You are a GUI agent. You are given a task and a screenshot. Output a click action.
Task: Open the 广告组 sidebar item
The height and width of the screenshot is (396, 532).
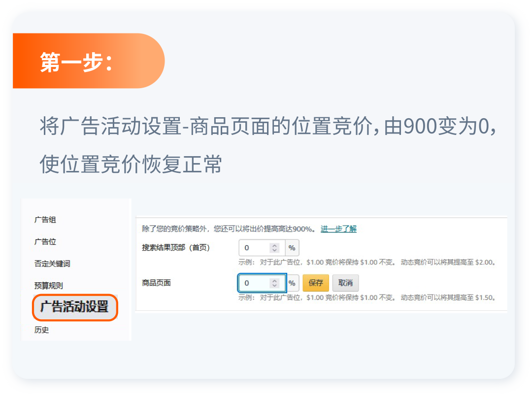(45, 220)
